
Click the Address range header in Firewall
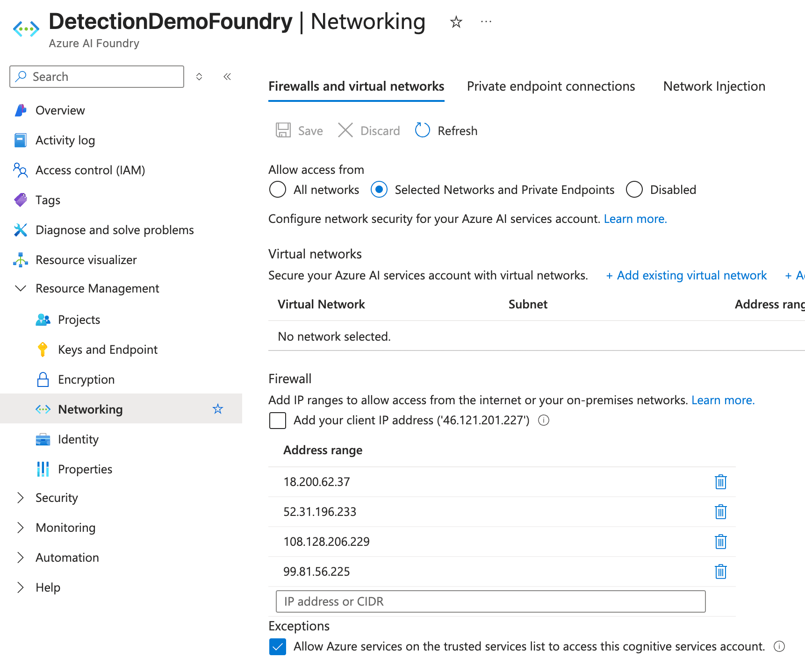[x=323, y=450]
